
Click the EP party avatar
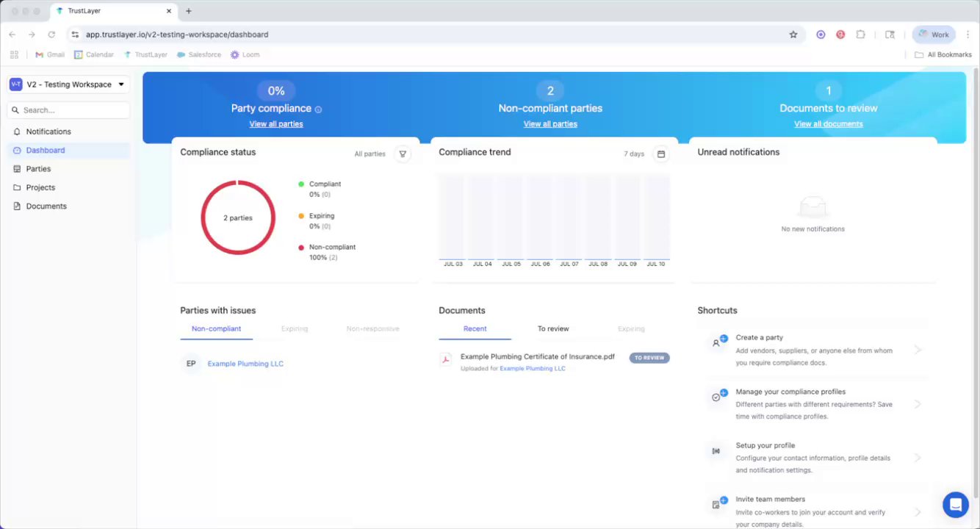tap(191, 364)
